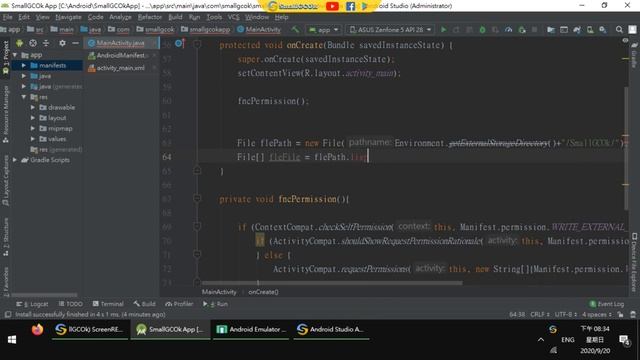Viewport: 640px width, 360px height.
Task: Click the Make Project hammer icon
Action: click(x=295, y=30)
